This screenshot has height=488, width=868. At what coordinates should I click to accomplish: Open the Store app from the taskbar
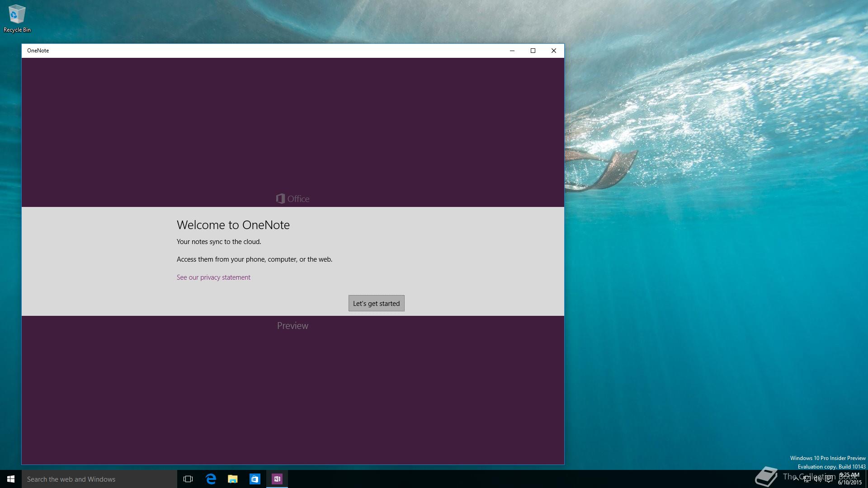coord(255,479)
